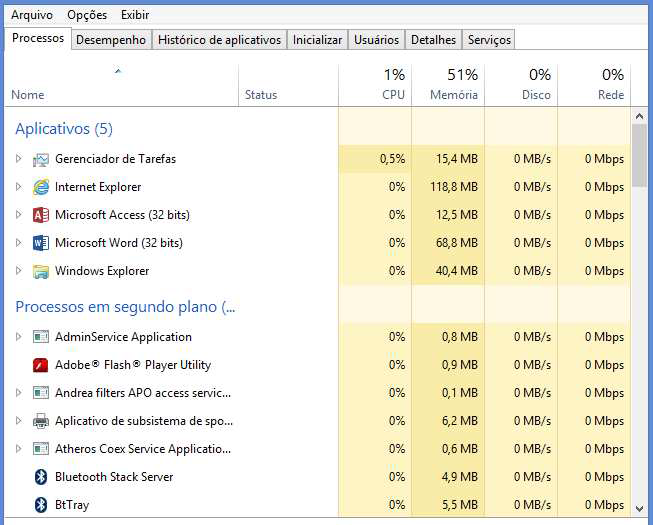
Task: Expand the Atheros Coex Service Application row
Action: 18,448
